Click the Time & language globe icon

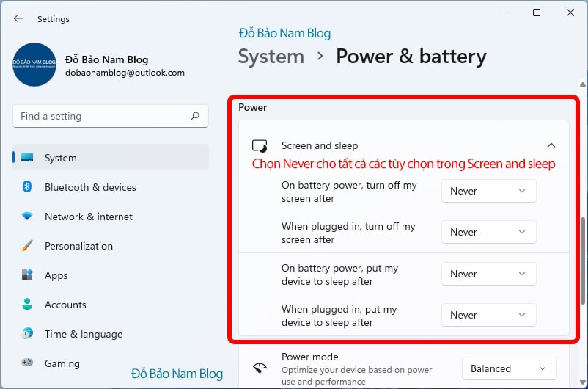tap(27, 333)
